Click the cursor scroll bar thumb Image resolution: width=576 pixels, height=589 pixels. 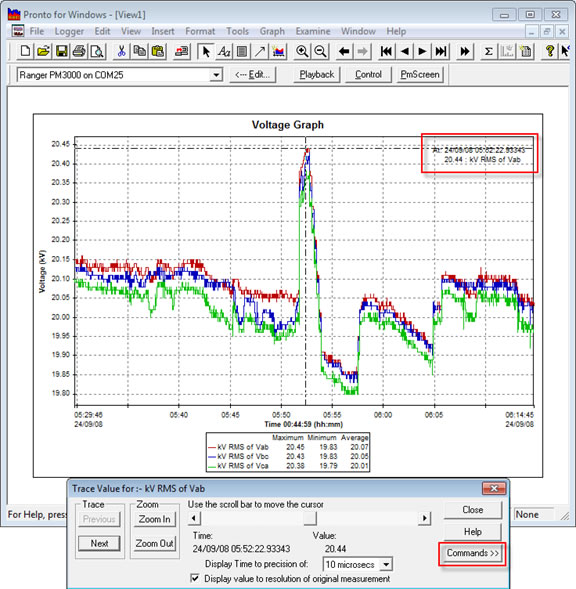point(310,518)
